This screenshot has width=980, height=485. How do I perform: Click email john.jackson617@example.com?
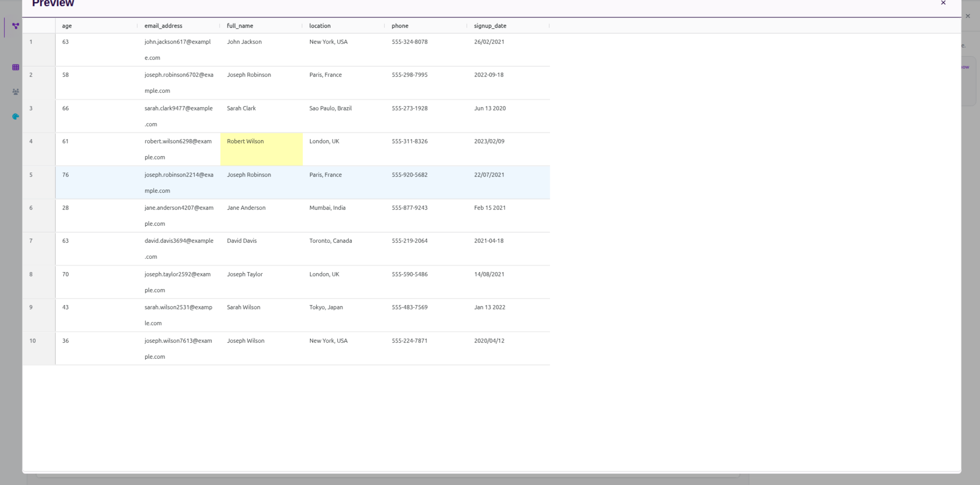pos(179,50)
